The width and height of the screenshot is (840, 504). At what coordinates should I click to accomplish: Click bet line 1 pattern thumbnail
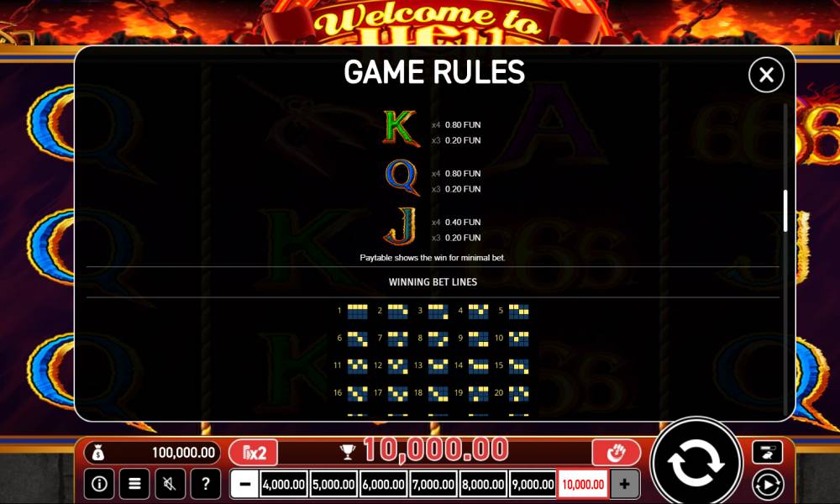[x=357, y=311]
